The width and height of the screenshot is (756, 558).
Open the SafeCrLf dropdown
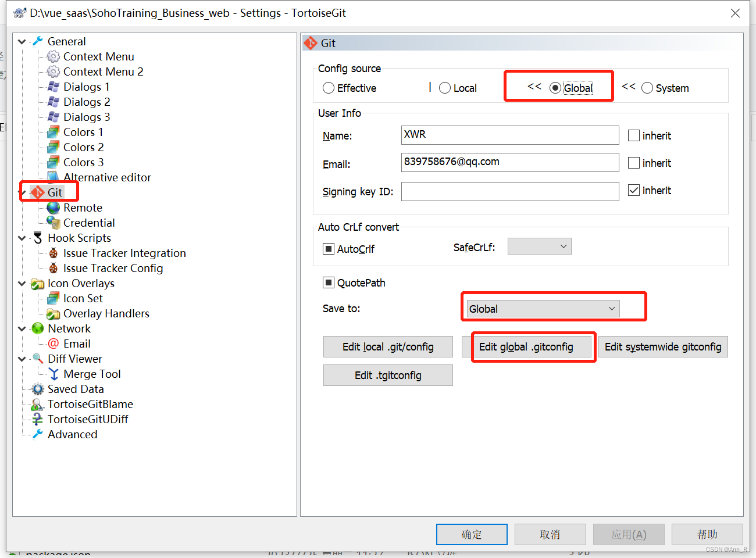click(x=540, y=246)
